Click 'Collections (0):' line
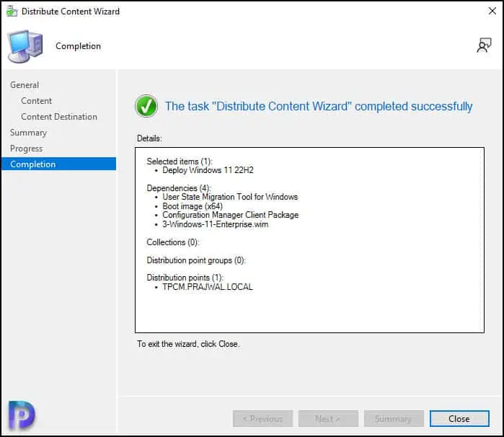 [x=172, y=242]
